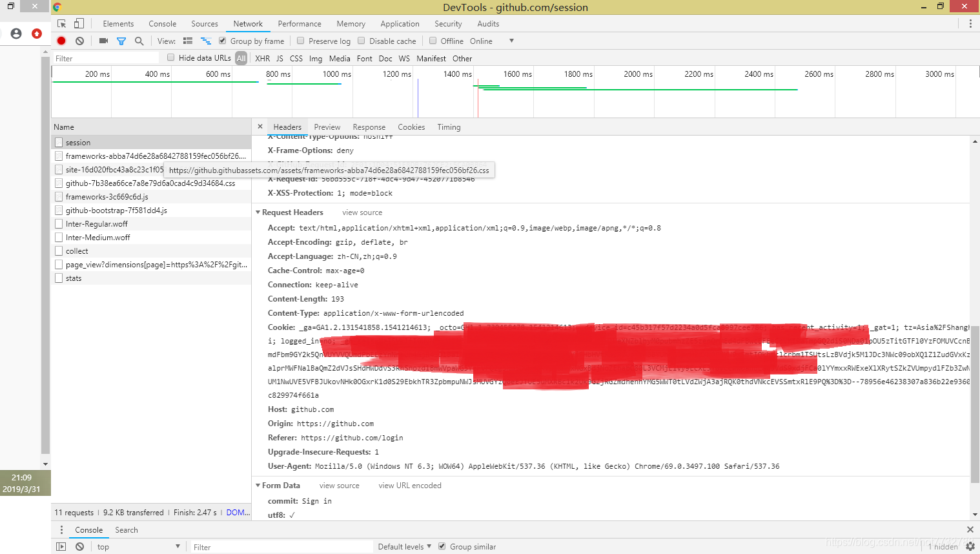Click the user profile icon at left
The image size is (980, 554).
point(16,34)
